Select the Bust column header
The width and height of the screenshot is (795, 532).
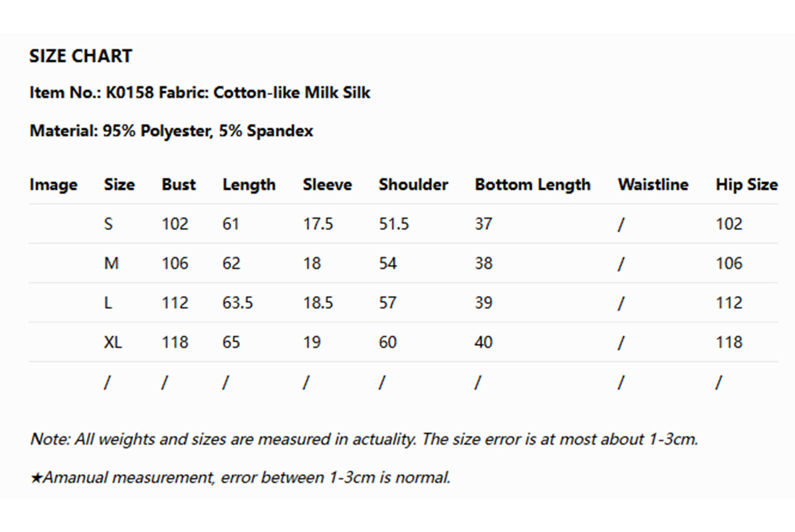[x=178, y=185]
